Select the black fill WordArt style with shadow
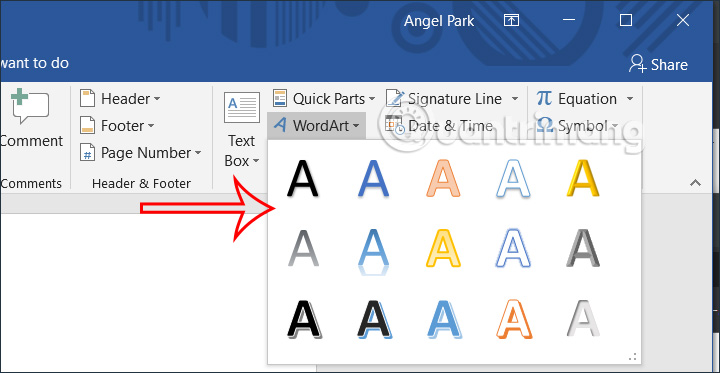The height and width of the screenshot is (373, 720). click(303, 179)
